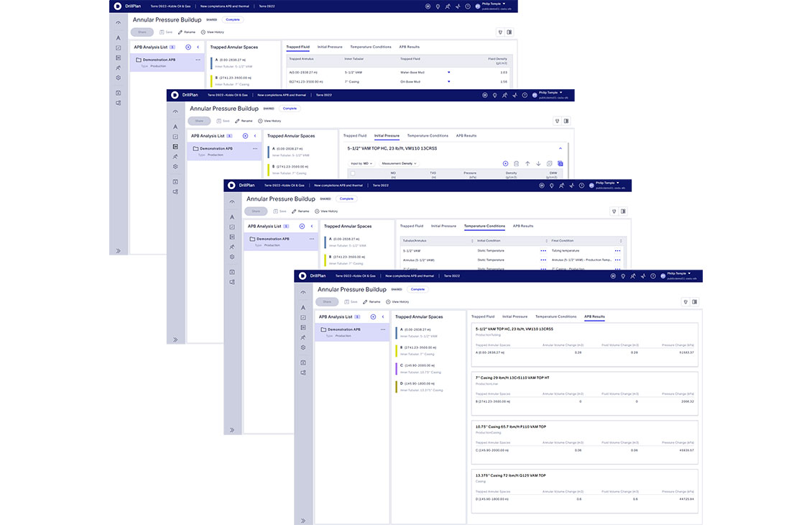Click the Complete button in the APB Results window
812x525 pixels.
pyautogui.click(x=417, y=289)
